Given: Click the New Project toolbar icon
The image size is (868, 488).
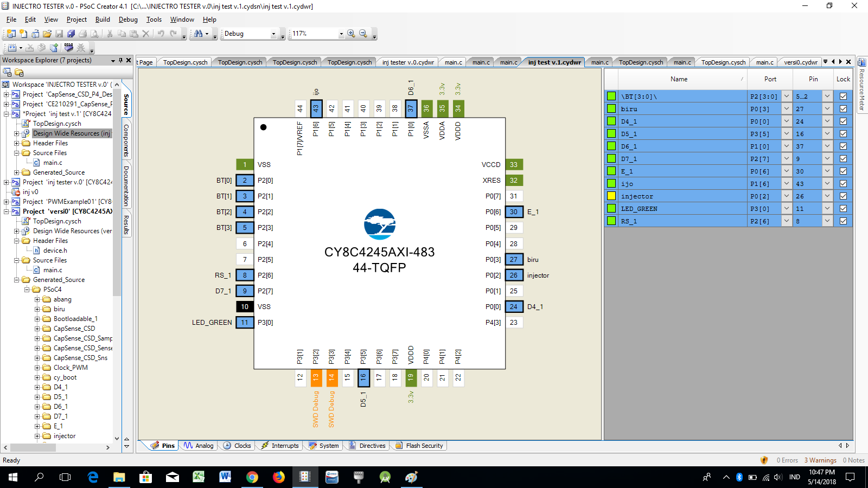Looking at the screenshot, I should [x=11, y=34].
